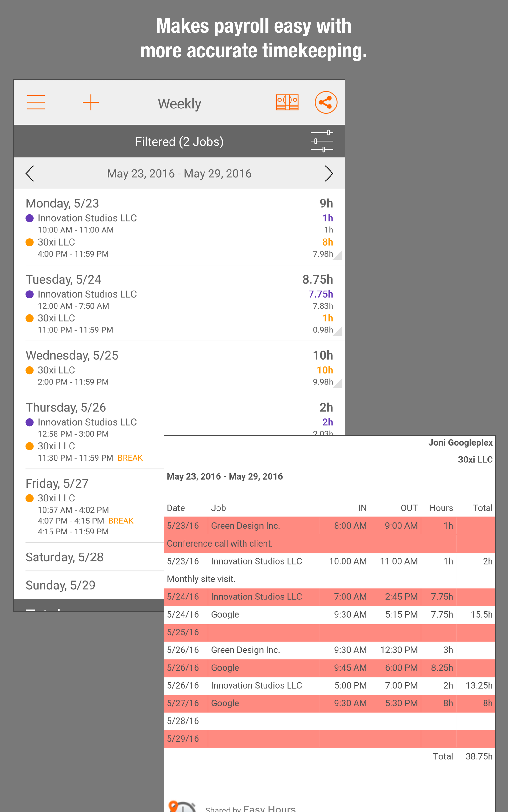
Task: Open Tuesday, 5/24 day header
Action: [x=63, y=279]
